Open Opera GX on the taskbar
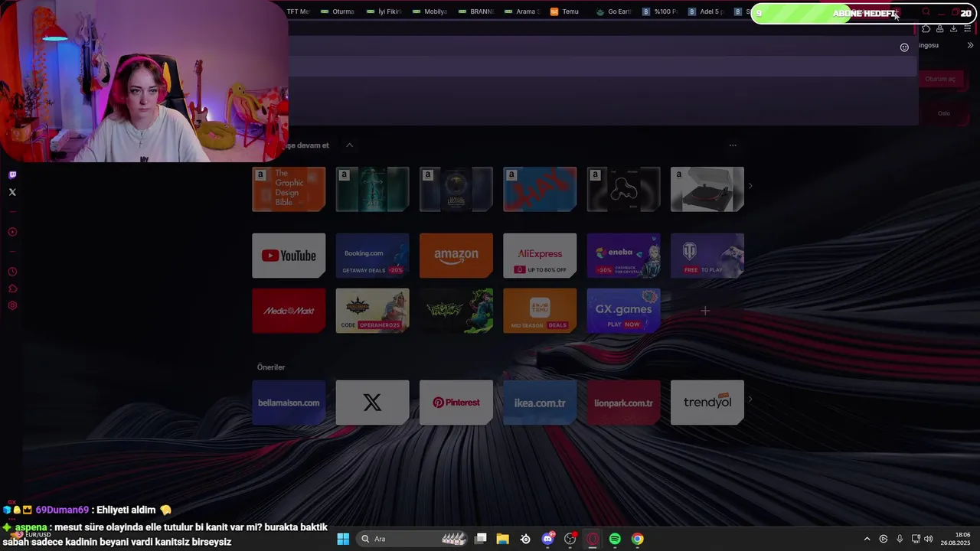980x551 pixels. (593, 539)
